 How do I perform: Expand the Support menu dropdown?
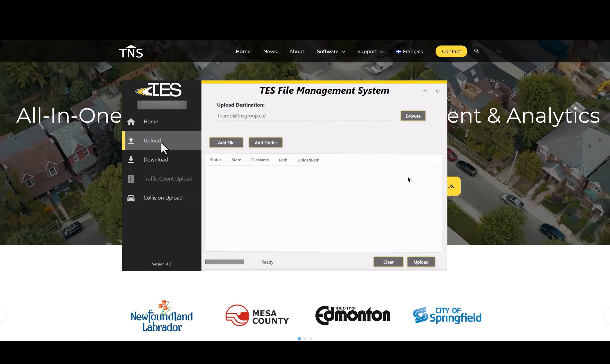[370, 51]
